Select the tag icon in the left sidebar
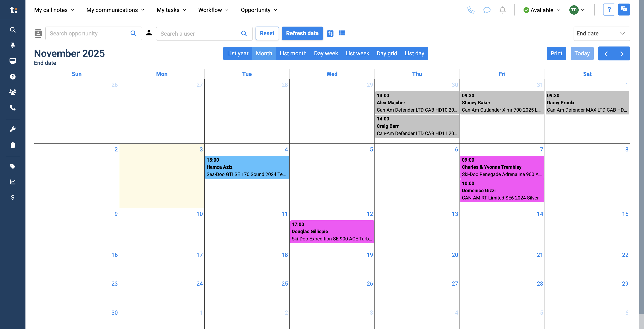644x329 pixels. pyautogui.click(x=12, y=166)
